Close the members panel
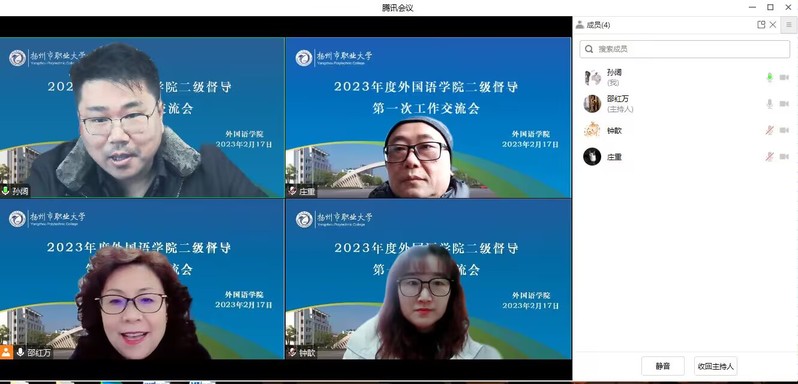798x384 pixels. coord(773,24)
